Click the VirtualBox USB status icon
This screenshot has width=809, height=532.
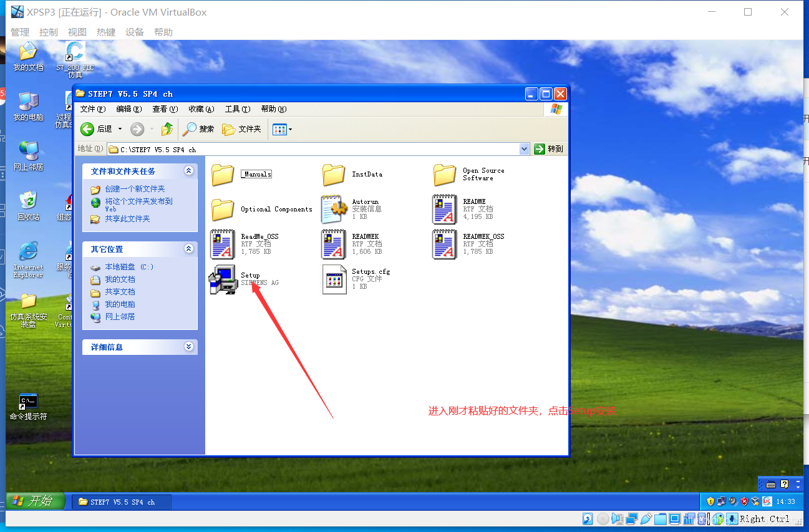pos(646,519)
